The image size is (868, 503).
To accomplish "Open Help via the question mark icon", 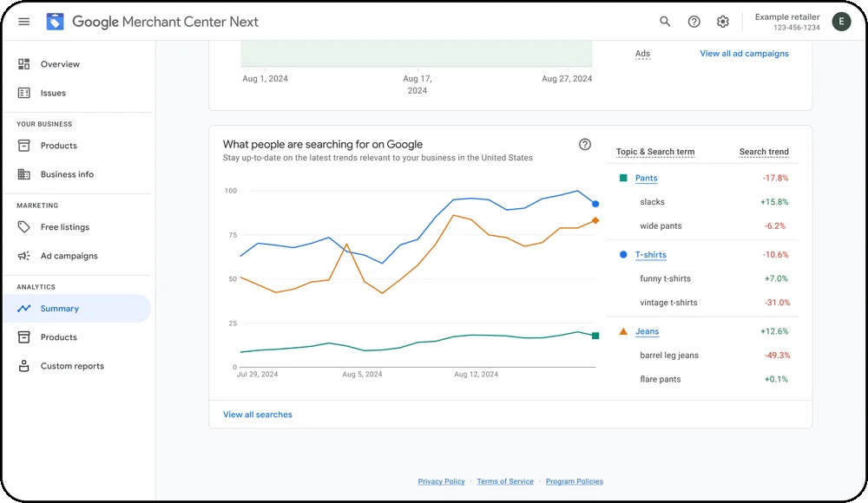I will pyautogui.click(x=694, y=21).
